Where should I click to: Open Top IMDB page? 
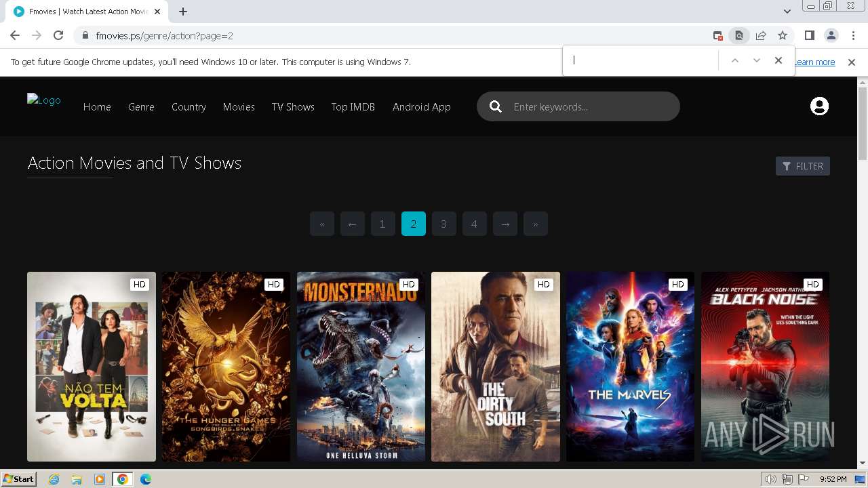(x=353, y=106)
